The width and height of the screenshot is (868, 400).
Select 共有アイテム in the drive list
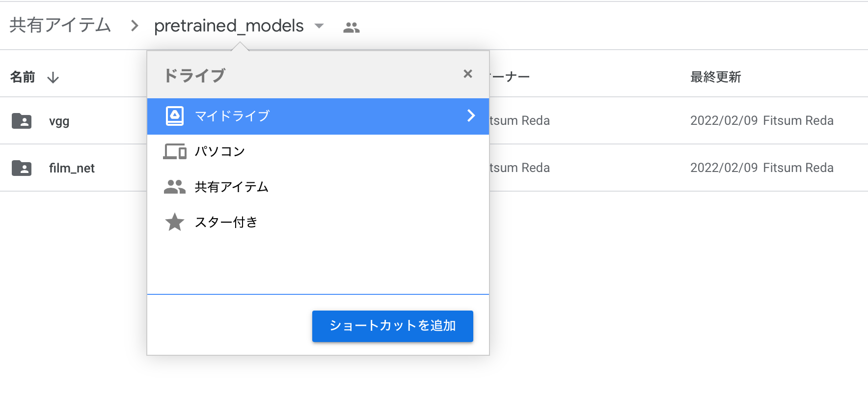point(232,187)
